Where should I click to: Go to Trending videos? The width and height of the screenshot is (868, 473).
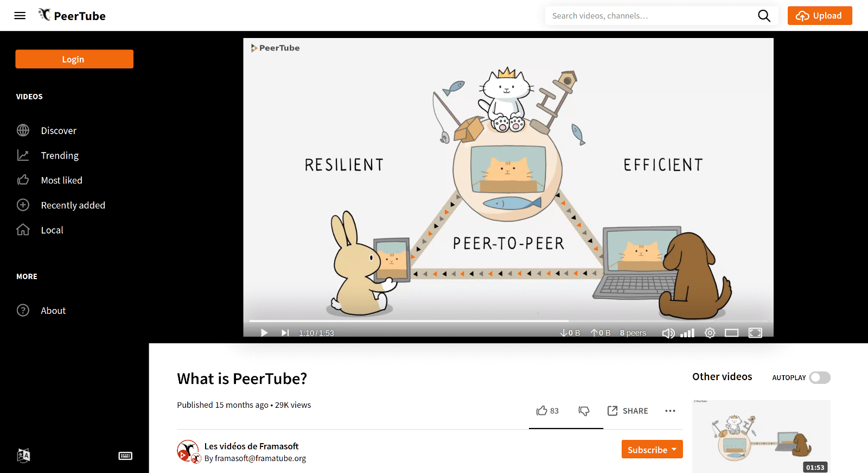click(60, 156)
